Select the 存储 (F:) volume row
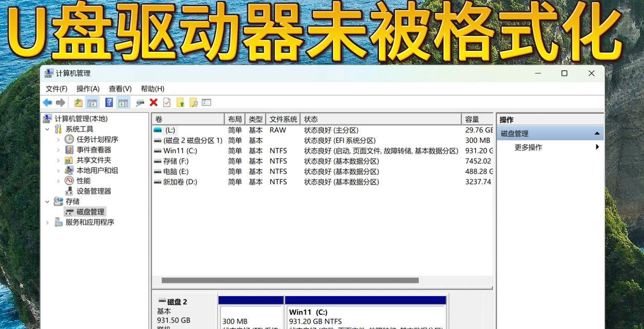Viewport: 644px width, 329px height. (x=323, y=161)
